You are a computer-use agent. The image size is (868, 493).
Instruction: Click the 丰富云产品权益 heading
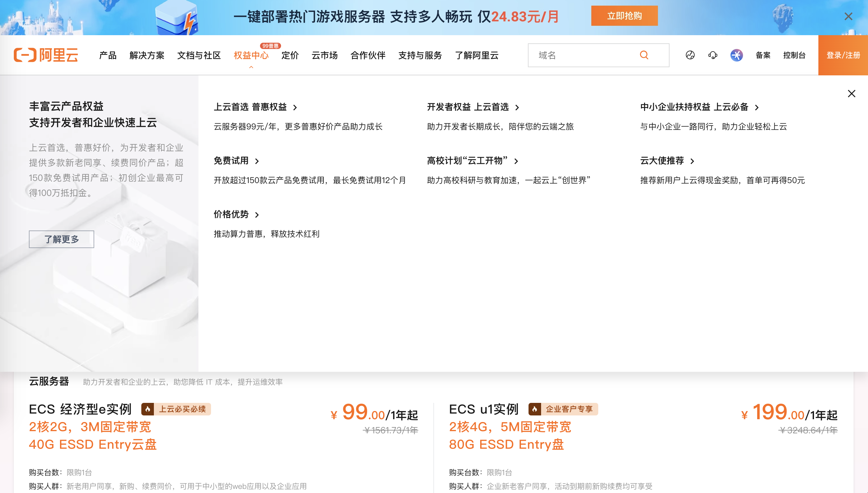click(x=66, y=106)
